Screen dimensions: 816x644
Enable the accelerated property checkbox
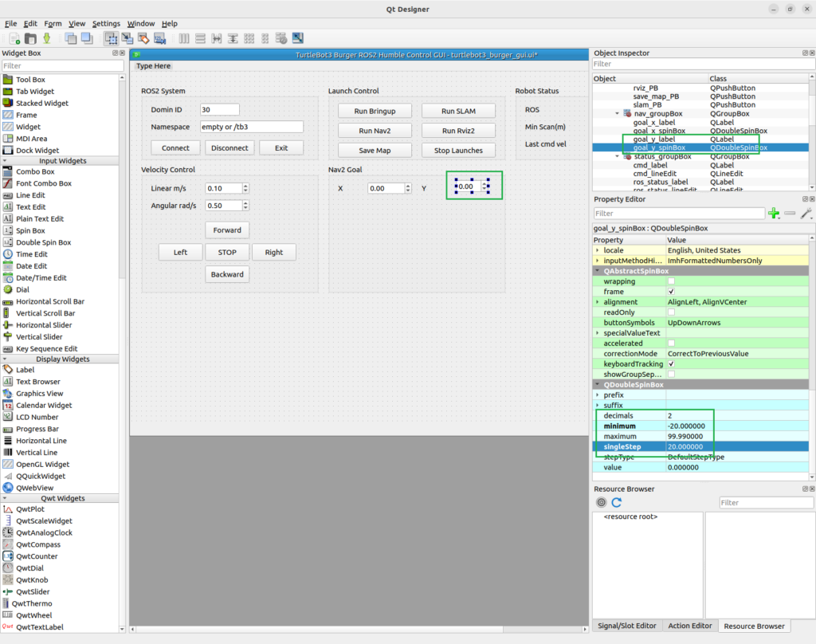(671, 343)
